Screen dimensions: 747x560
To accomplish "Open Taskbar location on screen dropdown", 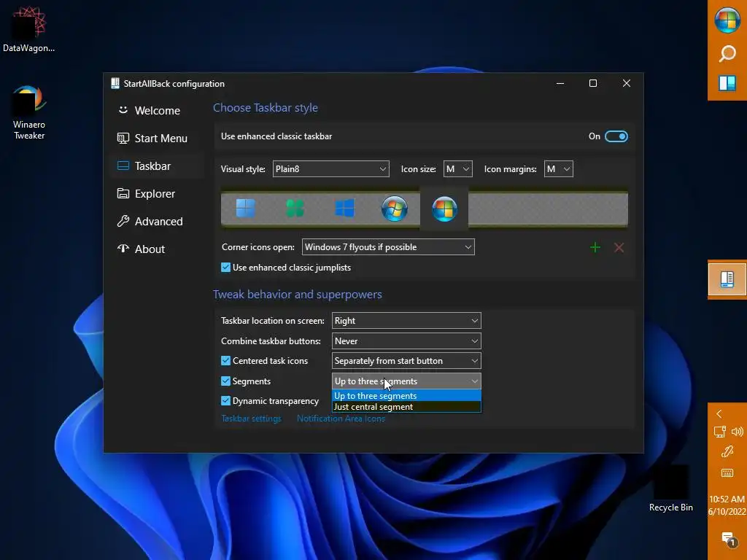I will point(406,321).
